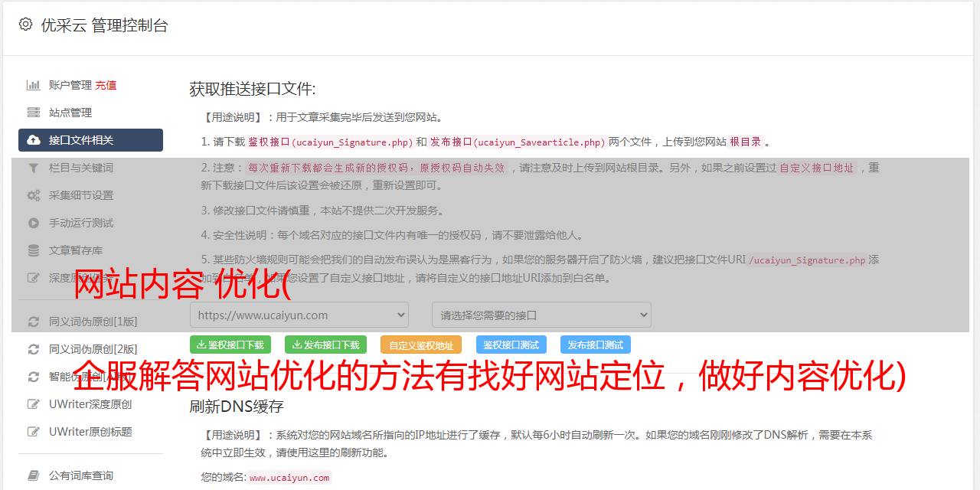Screen dimensions: 980x490
Task: Click the 刷新DNS缓存 heading
Action: 237,406
